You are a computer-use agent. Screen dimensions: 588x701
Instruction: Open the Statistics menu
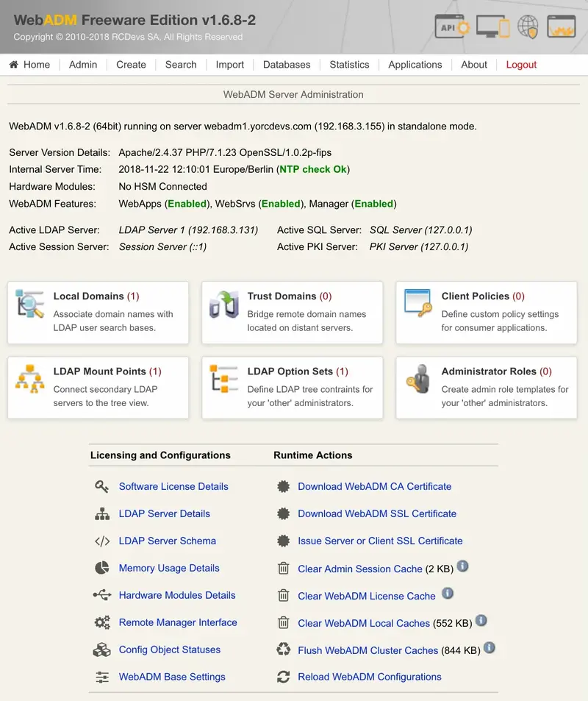(x=349, y=65)
